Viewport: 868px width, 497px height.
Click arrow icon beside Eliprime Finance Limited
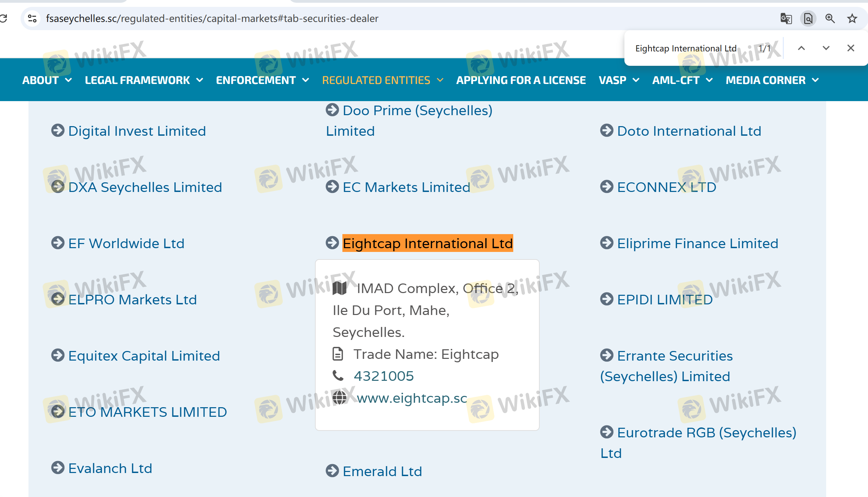point(607,243)
